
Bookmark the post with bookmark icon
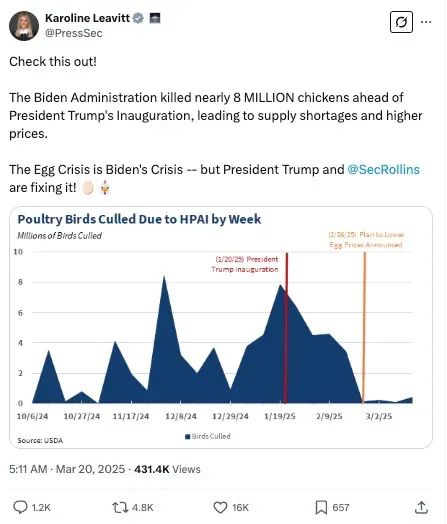(321, 507)
